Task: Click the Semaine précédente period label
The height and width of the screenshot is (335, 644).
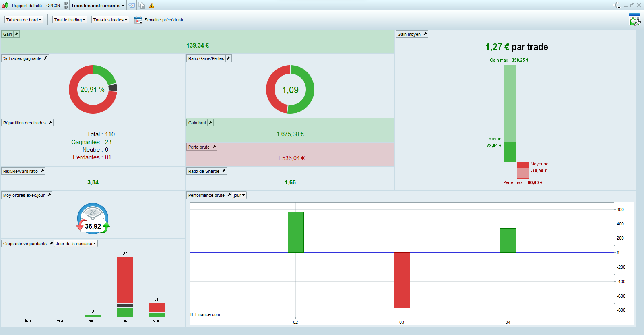Action: (x=164, y=20)
